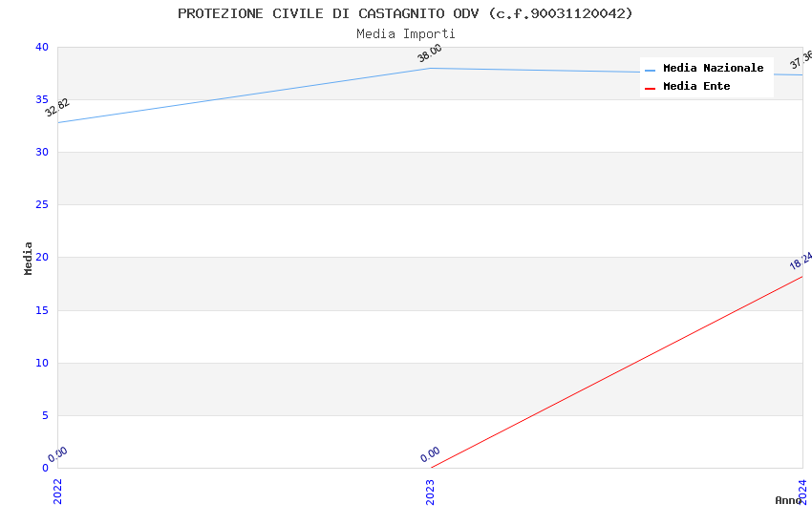Click the 5 tick on the y-axis

pyautogui.click(x=44, y=415)
